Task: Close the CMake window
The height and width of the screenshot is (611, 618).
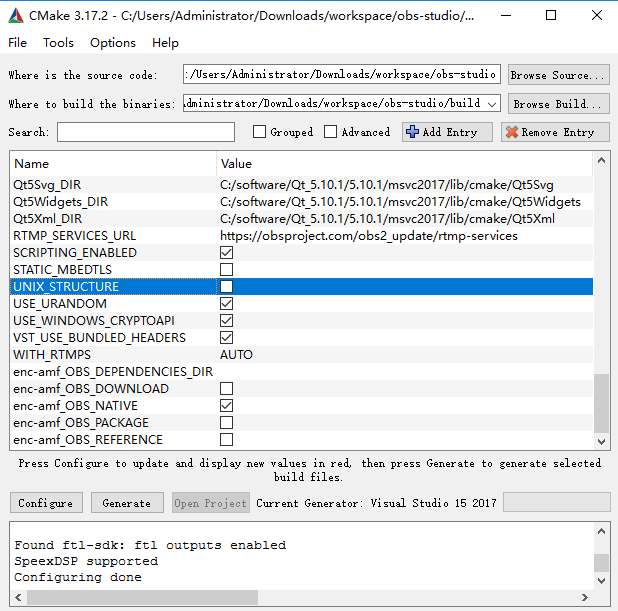Action: pyautogui.click(x=597, y=16)
